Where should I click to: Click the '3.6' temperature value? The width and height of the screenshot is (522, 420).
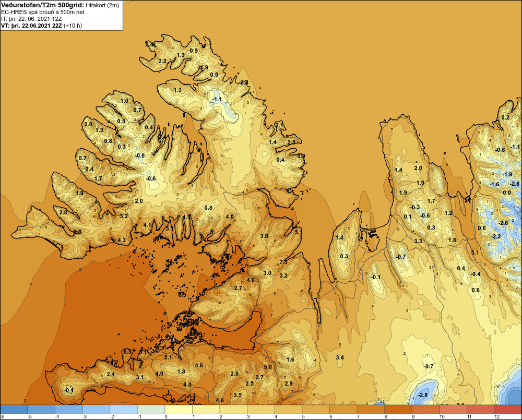264,236
